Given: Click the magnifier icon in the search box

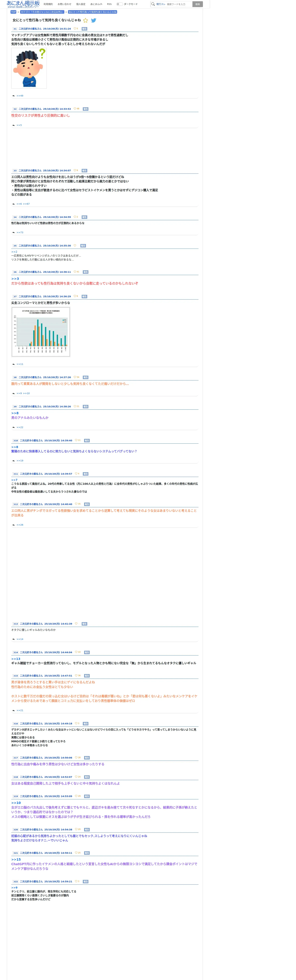Looking at the screenshot, I should coord(153,4).
